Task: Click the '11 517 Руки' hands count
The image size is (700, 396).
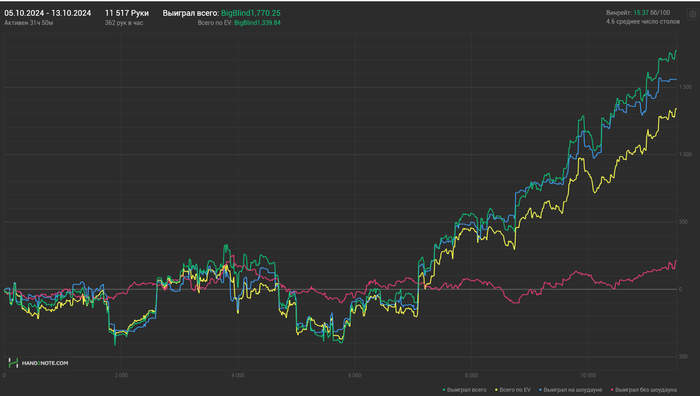Action: pos(127,13)
